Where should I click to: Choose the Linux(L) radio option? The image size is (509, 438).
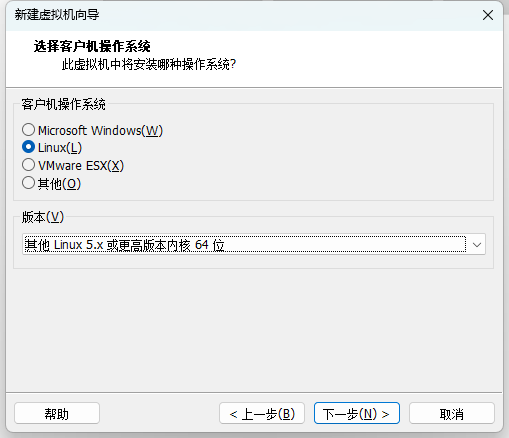tap(28, 147)
